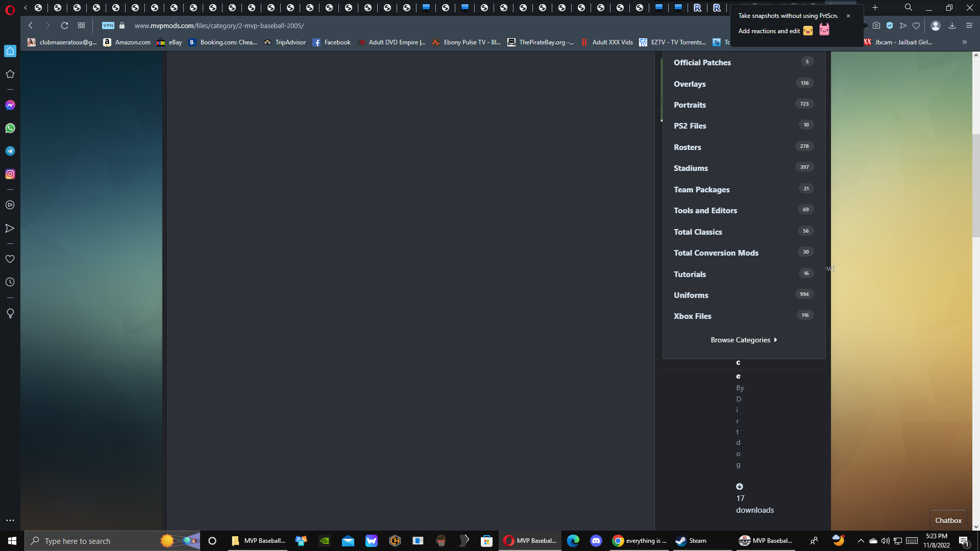Open eBay bookmark
980x551 pixels.
click(169, 42)
